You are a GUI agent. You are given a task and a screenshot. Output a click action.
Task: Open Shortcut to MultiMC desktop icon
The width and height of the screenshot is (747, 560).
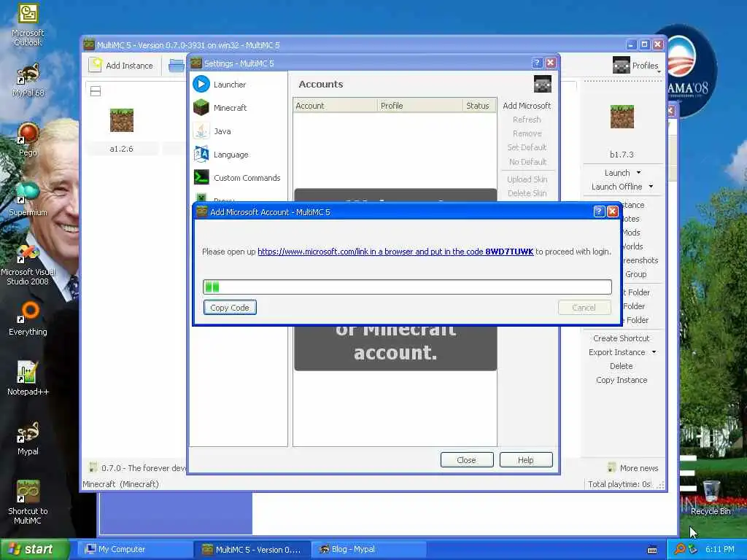click(x=28, y=502)
